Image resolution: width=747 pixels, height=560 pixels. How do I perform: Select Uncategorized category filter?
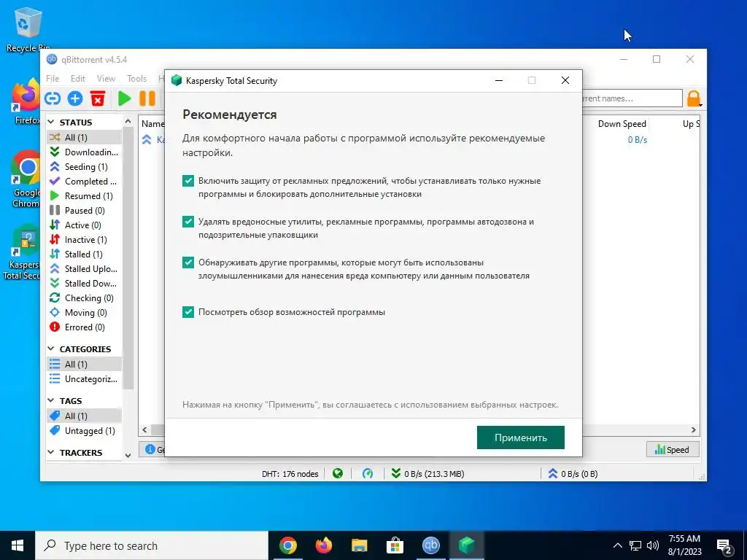coord(84,379)
